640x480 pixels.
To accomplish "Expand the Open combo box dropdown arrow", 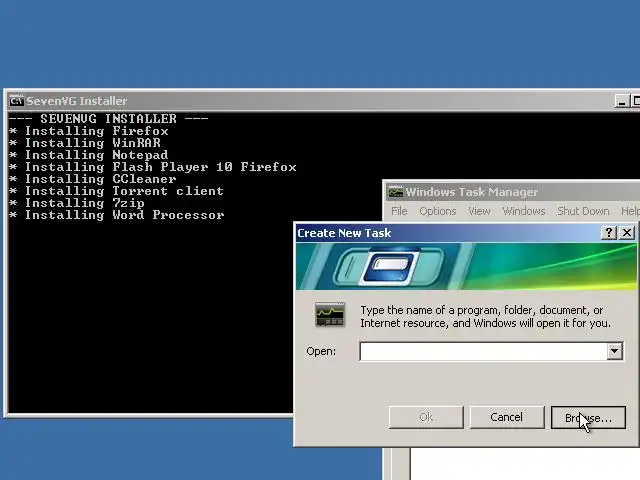I will click(614, 351).
